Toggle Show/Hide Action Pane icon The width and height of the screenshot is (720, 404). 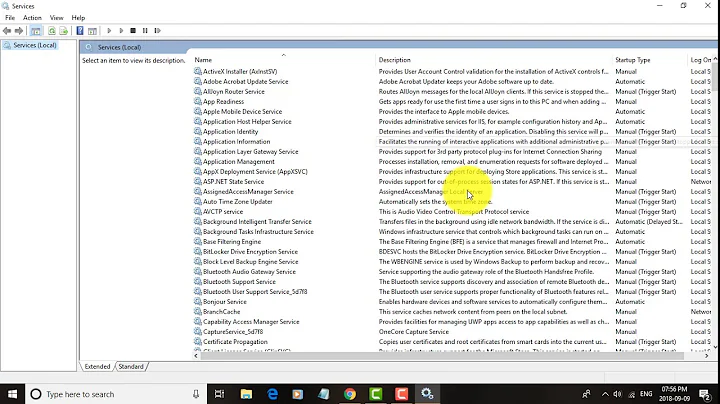coord(92,31)
